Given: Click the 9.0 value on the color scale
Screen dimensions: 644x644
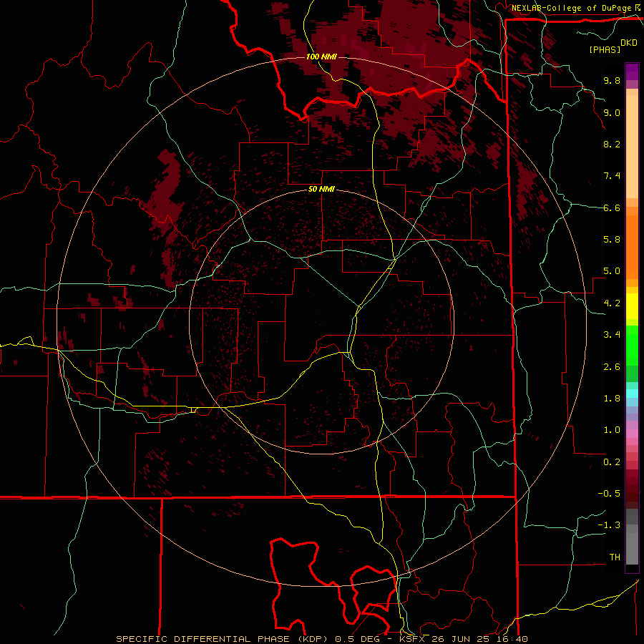Looking at the screenshot, I should point(612,112).
